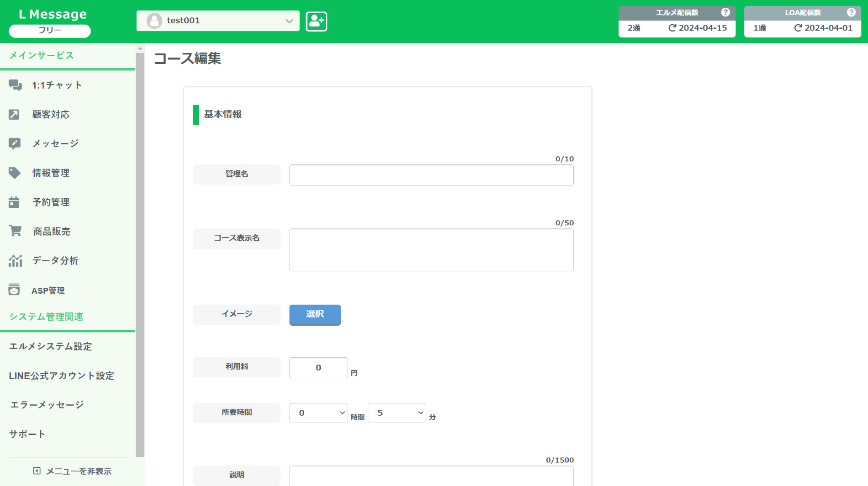Click the L Message logo
This screenshot has height=486, width=868.
(53, 14)
